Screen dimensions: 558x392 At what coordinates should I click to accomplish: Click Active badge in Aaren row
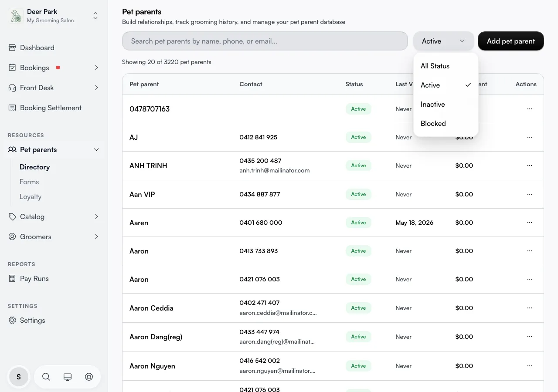click(x=358, y=223)
